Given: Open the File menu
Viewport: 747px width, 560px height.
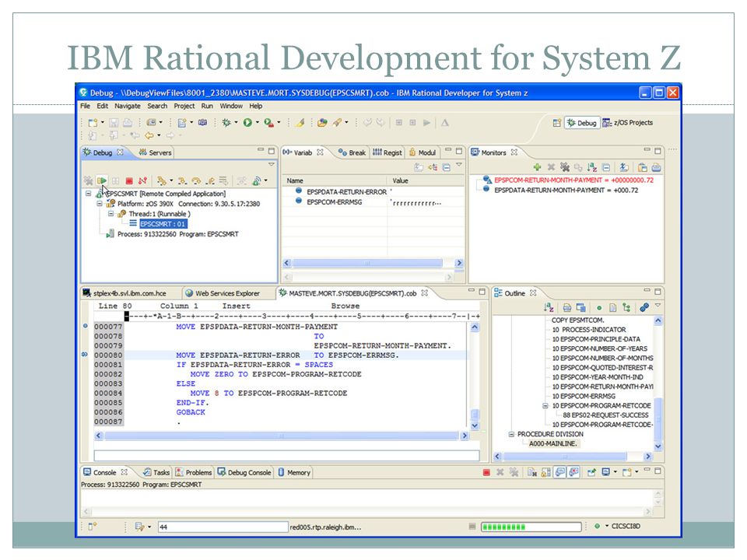Looking at the screenshot, I should 86,106.
